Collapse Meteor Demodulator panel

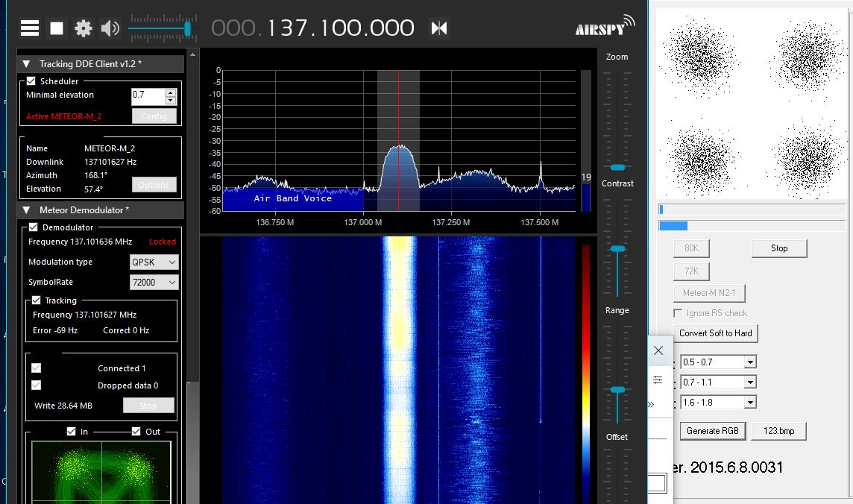pos(25,210)
